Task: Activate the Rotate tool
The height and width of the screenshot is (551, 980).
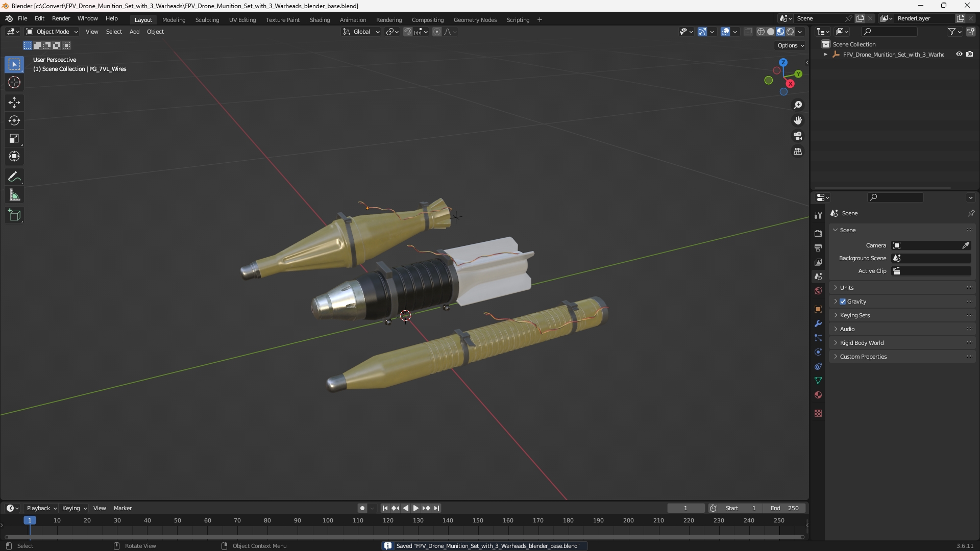Action: coord(14,120)
